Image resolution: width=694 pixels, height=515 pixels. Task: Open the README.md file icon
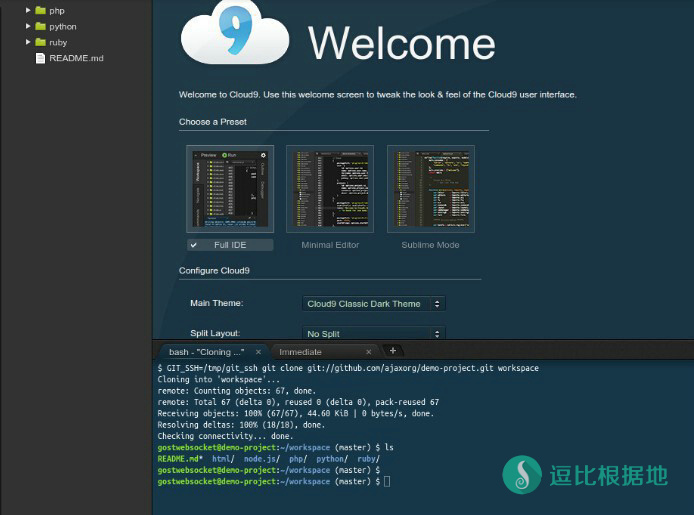coord(40,58)
